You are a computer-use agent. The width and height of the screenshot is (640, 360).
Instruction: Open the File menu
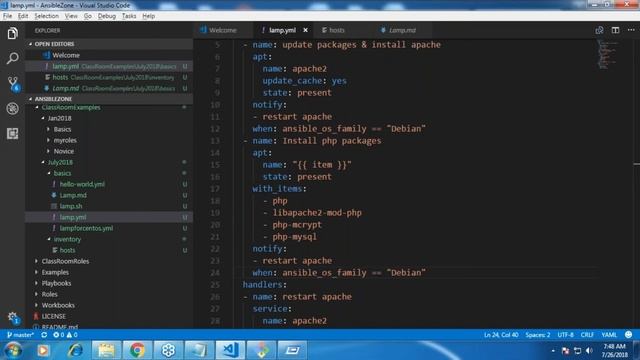7,16
